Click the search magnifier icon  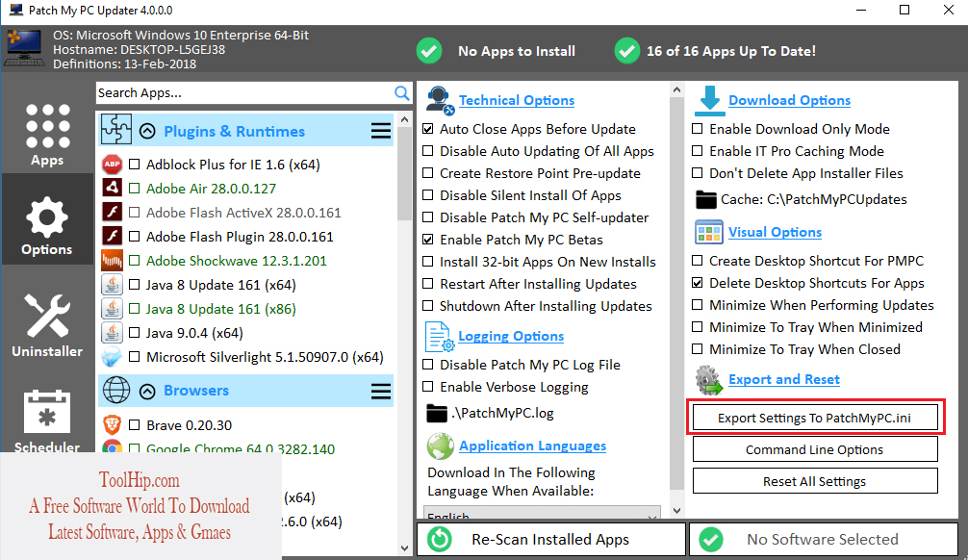(x=401, y=93)
